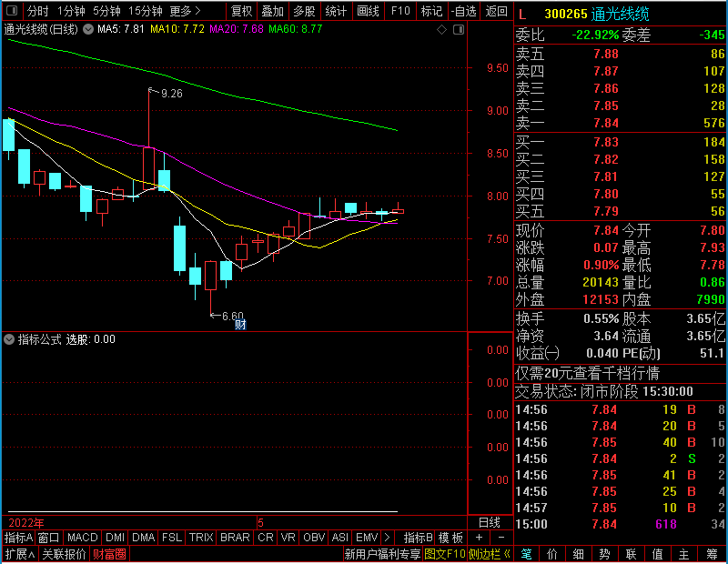Screen dimensions: 728x564
Task: Click stock name 通光线缆 in header
Action: 620,15
